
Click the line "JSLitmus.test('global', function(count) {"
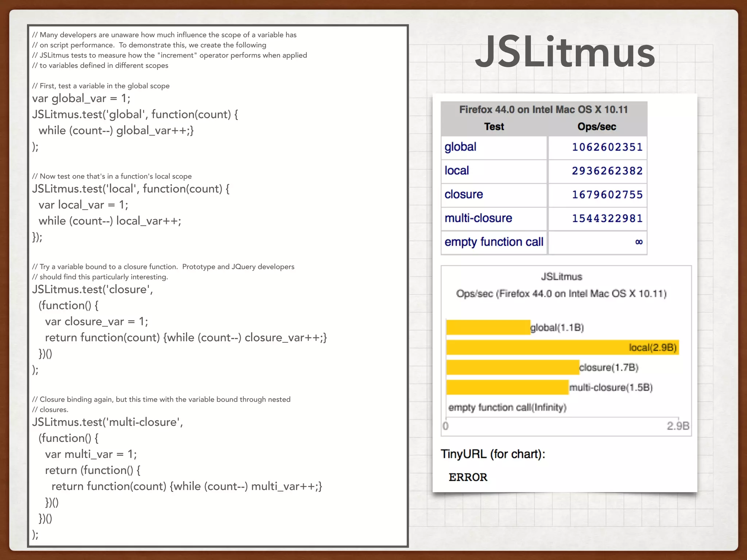pos(135,114)
